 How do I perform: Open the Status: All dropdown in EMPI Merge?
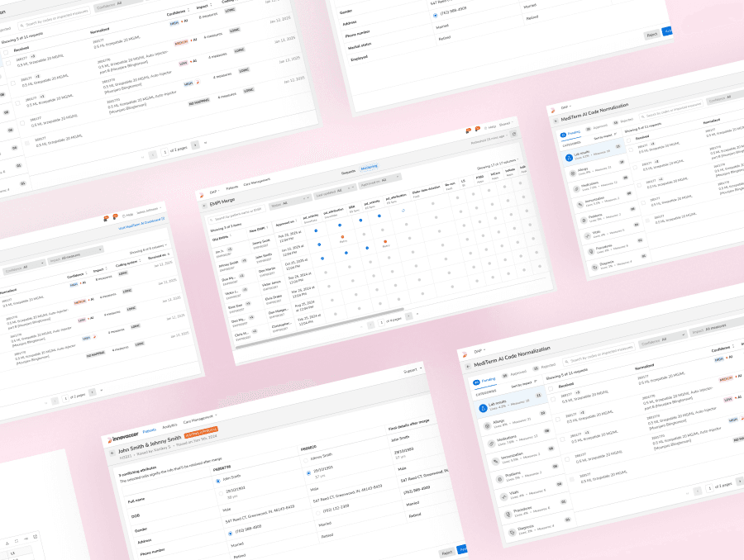coord(289,201)
